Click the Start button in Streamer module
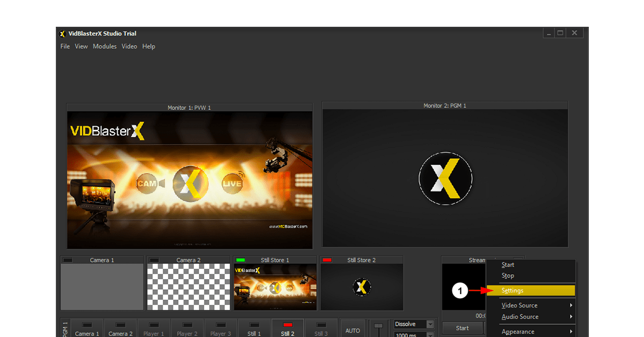 tap(462, 328)
